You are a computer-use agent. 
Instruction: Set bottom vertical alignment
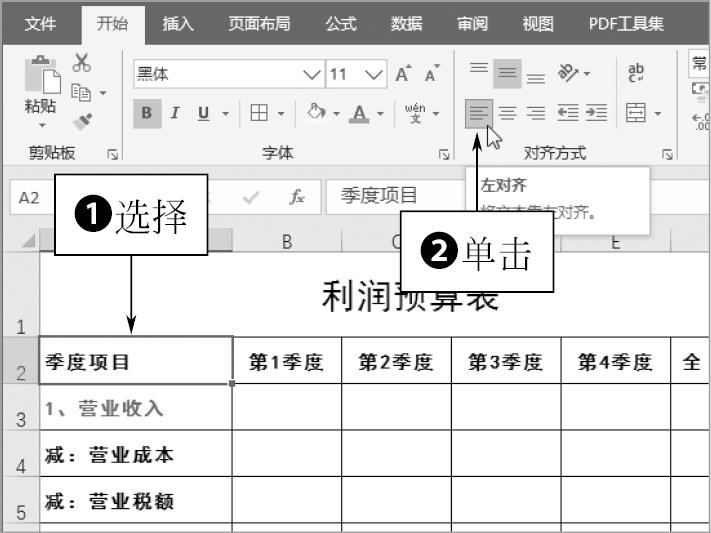(x=536, y=79)
